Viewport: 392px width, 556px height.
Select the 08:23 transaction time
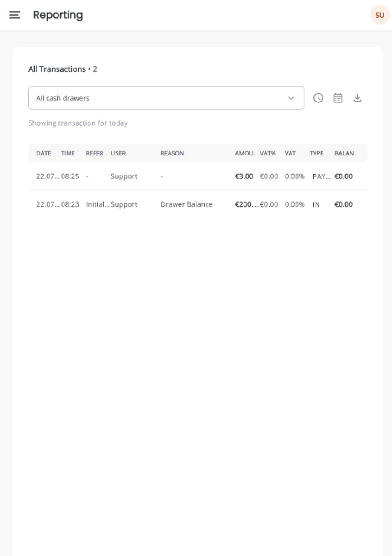(x=70, y=204)
